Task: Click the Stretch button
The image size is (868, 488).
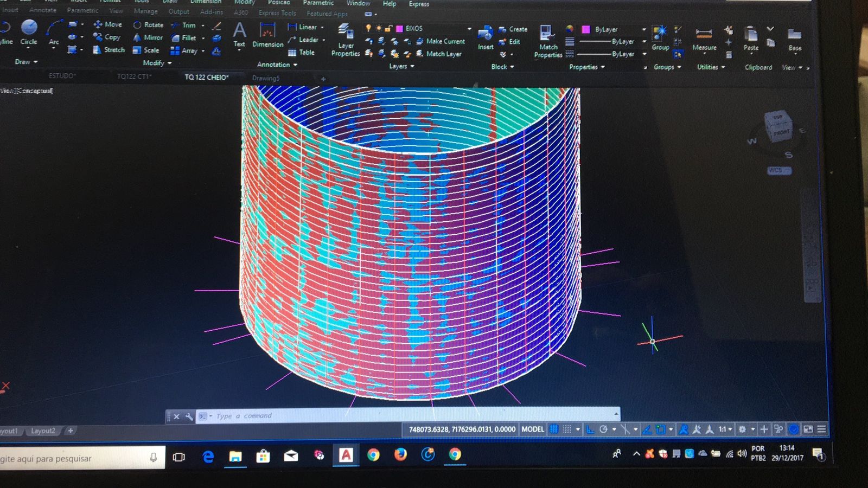Action: point(109,50)
